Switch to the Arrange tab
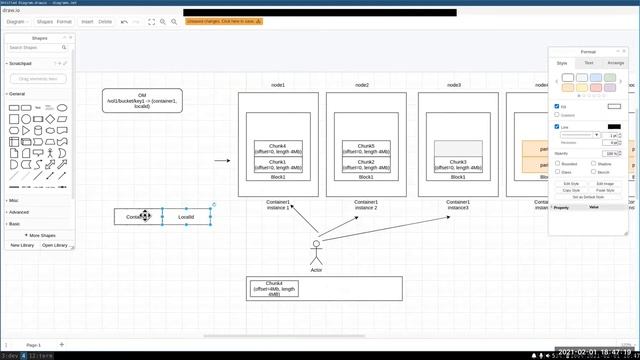The image size is (640, 360). tap(615, 63)
